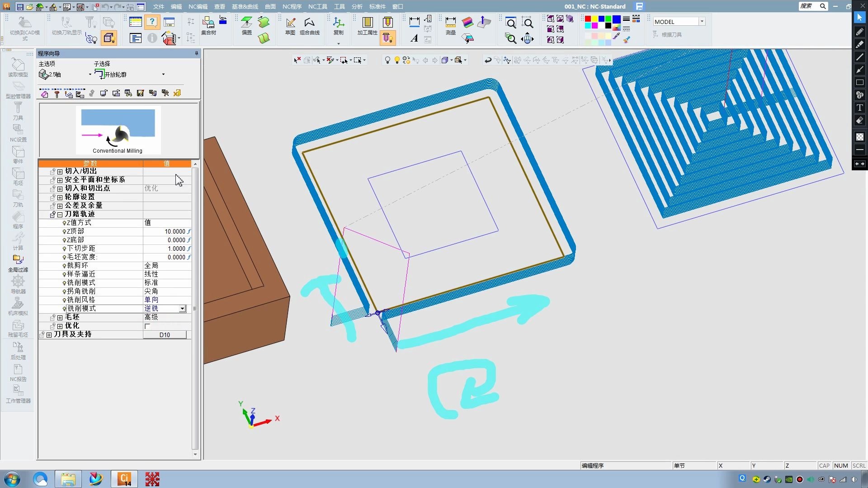The width and height of the screenshot is (868, 488).
Task: Open the 铣削模式 逆铣 dropdown arrow
Action: click(182, 309)
